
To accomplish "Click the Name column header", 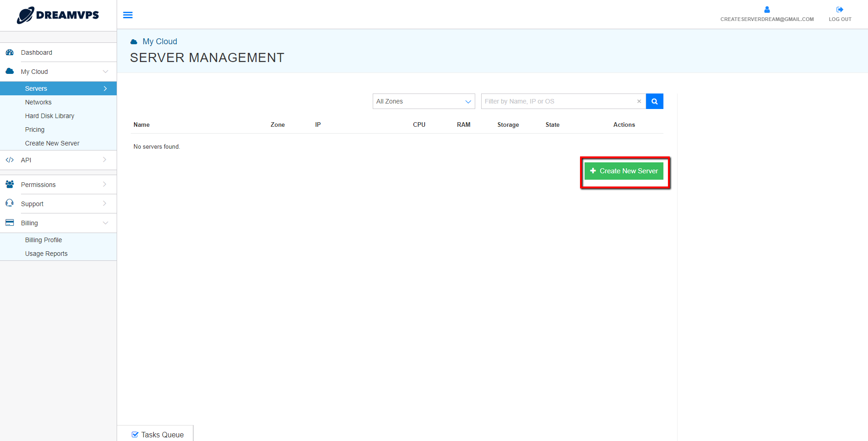I will tap(141, 125).
